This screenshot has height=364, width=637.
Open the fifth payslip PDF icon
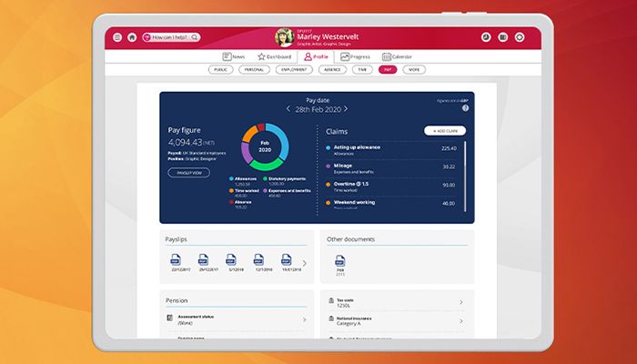tap(287, 259)
